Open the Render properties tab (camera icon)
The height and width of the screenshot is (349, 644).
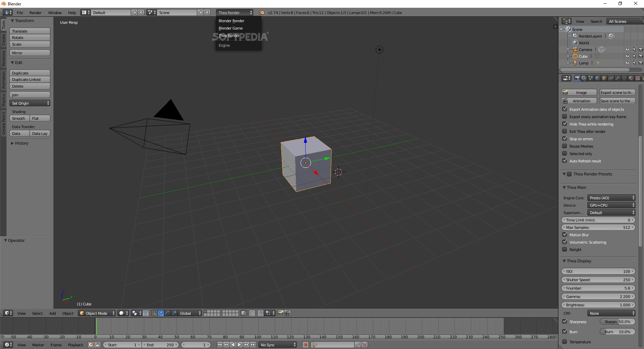point(577,78)
